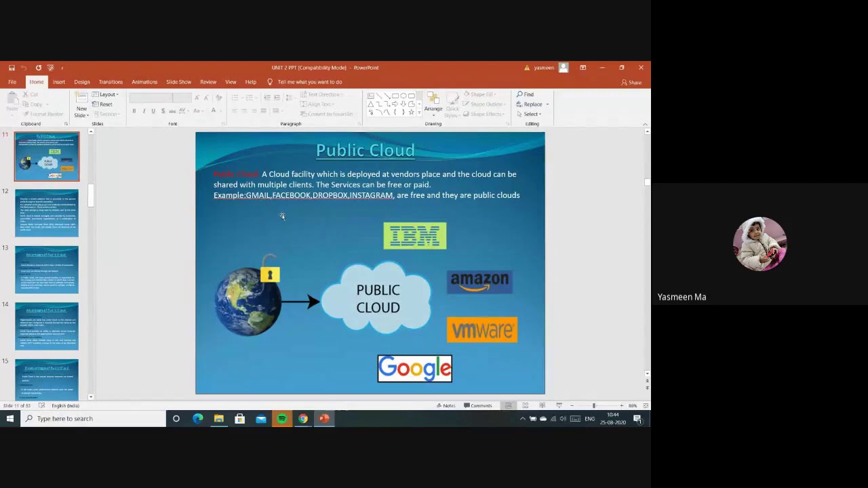Expand the shapes gallery More arrow
868x488 pixels.
(x=420, y=113)
